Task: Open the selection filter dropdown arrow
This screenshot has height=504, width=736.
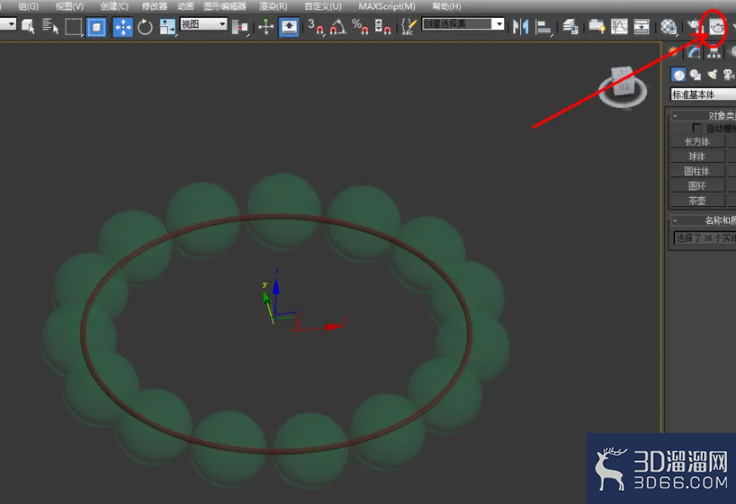Action: pos(11,24)
